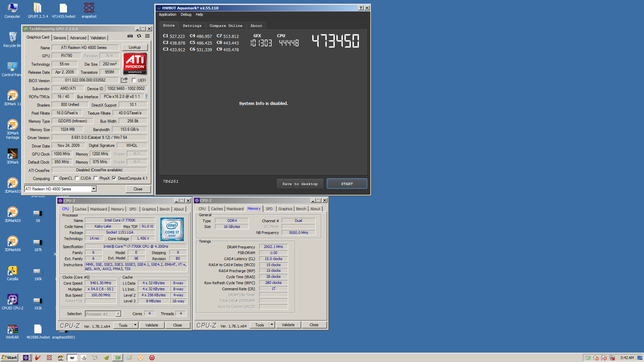This screenshot has height=362, width=644.
Task: Open CPUID CPU-Z desktop shortcut
Action: click(12, 302)
